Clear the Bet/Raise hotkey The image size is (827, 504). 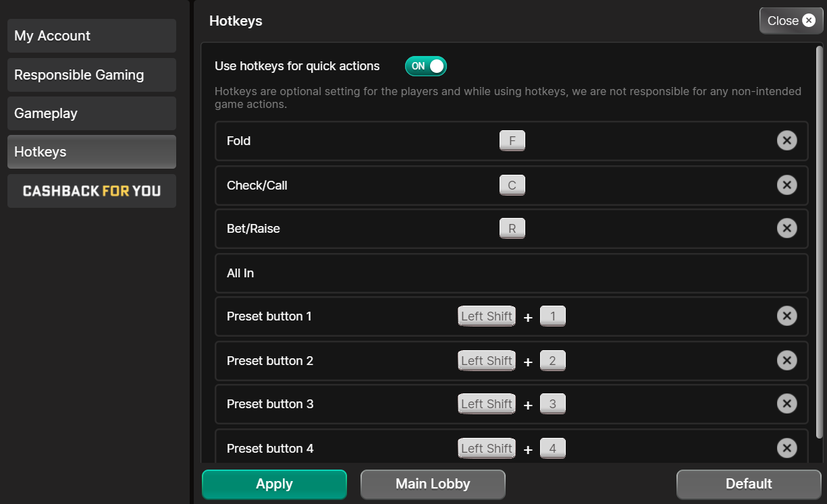click(x=787, y=228)
